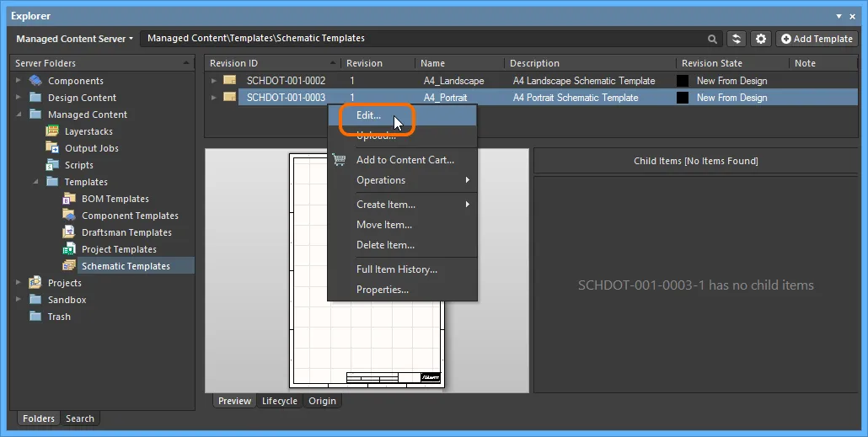Image resolution: width=868 pixels, height=437 pixels.
Task: Switch to the Folders tab
Action: (x=38, y=418)
